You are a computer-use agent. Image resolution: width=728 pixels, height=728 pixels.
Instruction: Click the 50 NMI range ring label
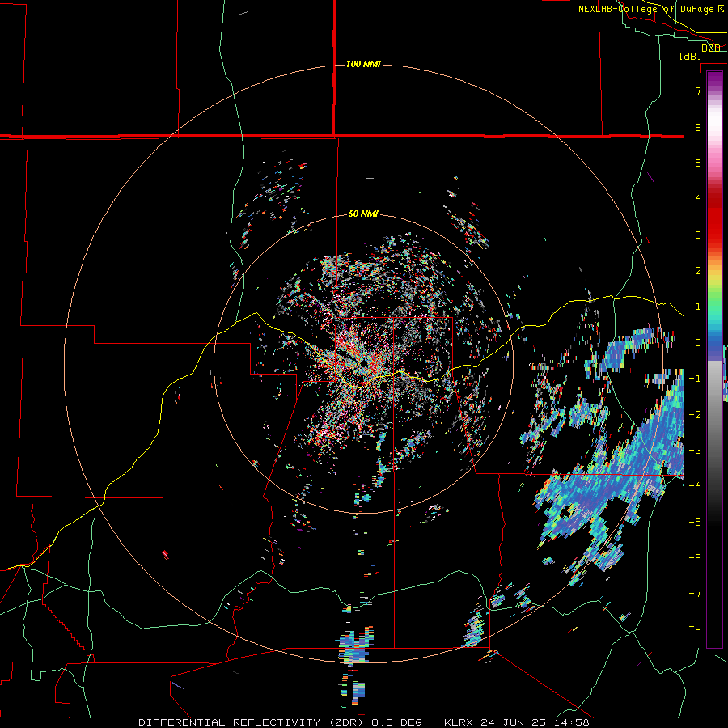tap(363, 214)
